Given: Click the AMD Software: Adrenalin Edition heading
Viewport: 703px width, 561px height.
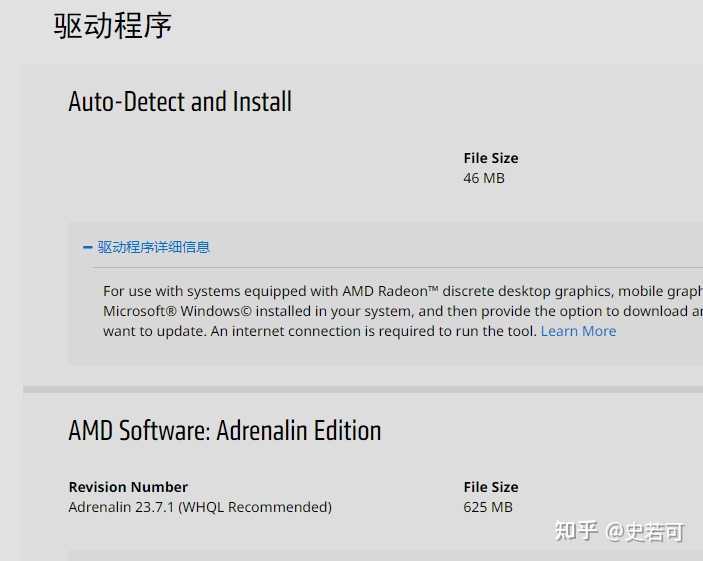Looking at the screenshot, I should tap(225, 431).
